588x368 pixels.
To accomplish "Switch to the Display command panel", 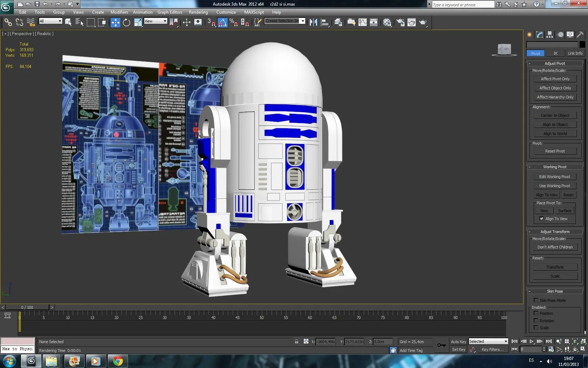I will click(570, 34).
